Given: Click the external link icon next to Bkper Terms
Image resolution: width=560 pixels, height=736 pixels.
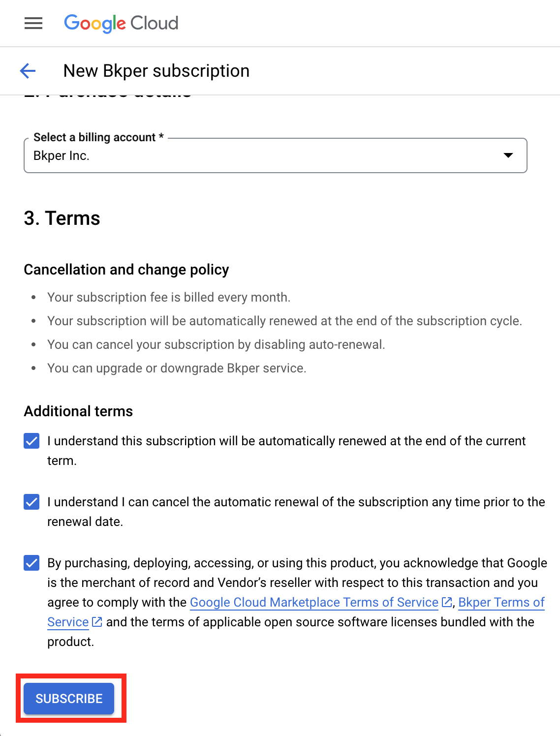Looking at the screenshot, I should pos(96,621).
